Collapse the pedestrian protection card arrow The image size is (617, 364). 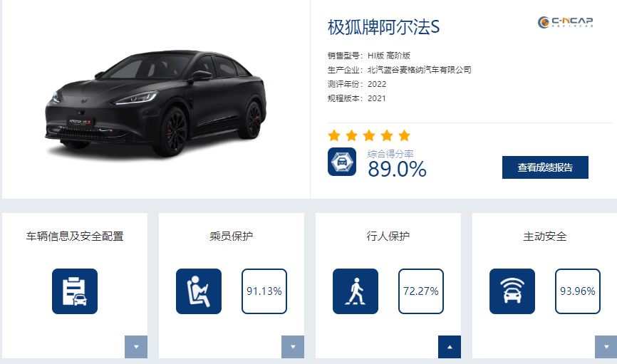pyautogui.click(x=450, y=347)
